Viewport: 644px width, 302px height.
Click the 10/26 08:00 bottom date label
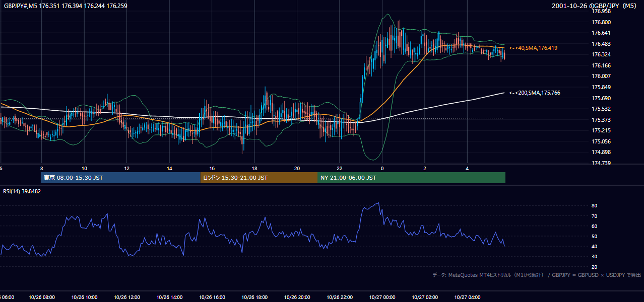[42, 297]
